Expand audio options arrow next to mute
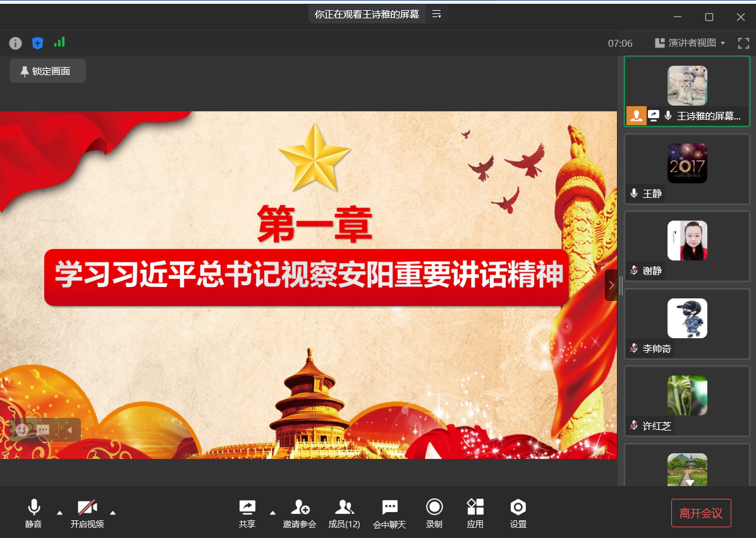The height and width of the screenshot is (538, 756). (x=59, y=512)
